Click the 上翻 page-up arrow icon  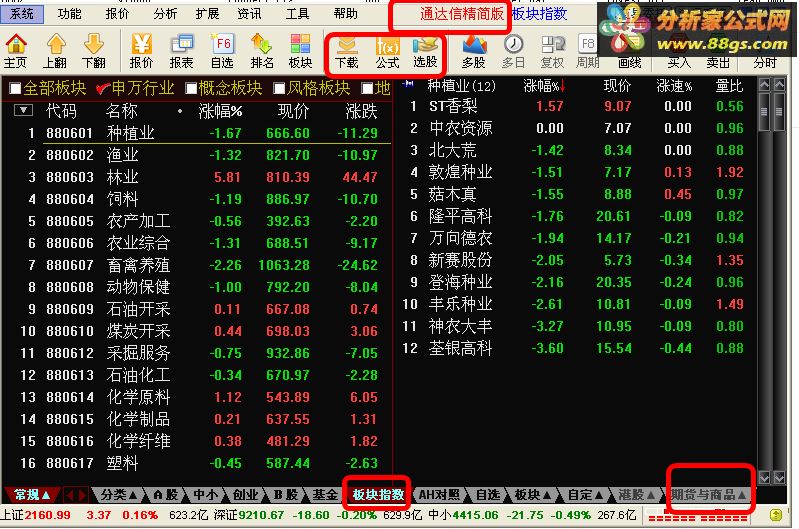55,51
